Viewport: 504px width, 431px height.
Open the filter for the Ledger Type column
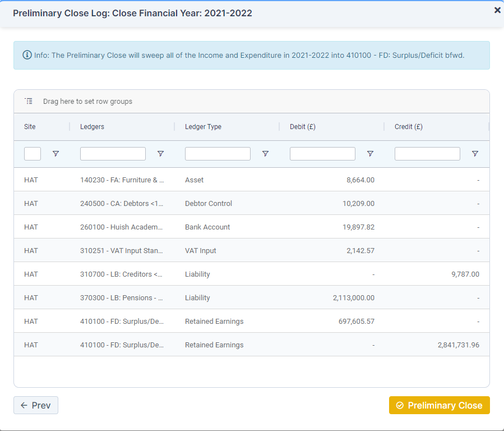click(265, 153)
